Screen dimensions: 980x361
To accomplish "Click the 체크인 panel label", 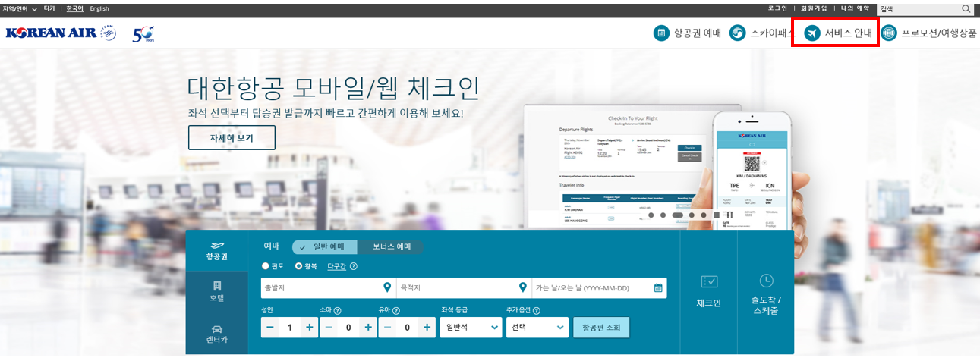I will pyautogui.click(x=709, y=303).
